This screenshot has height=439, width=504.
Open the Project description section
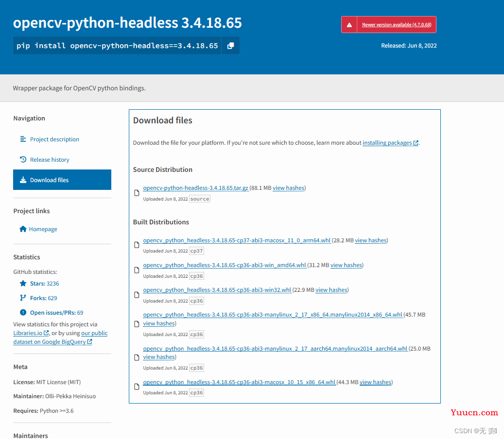click(x=54, y=139)
